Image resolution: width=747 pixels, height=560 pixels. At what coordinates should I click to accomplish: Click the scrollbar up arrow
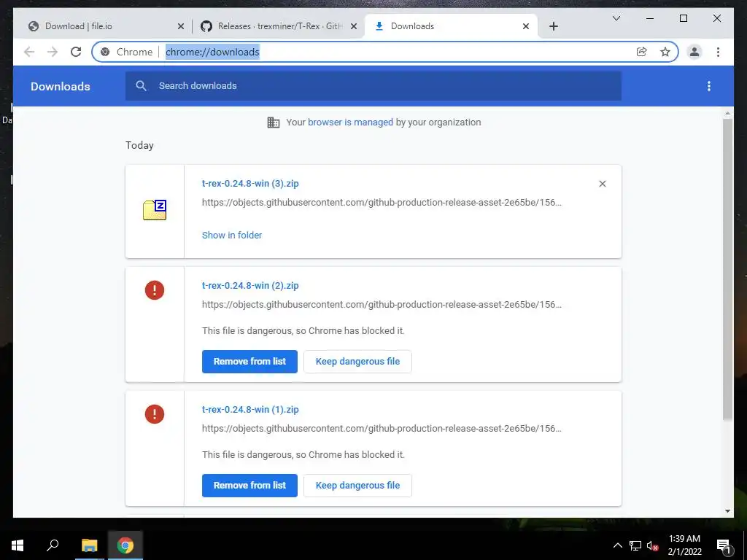(727, 113)
